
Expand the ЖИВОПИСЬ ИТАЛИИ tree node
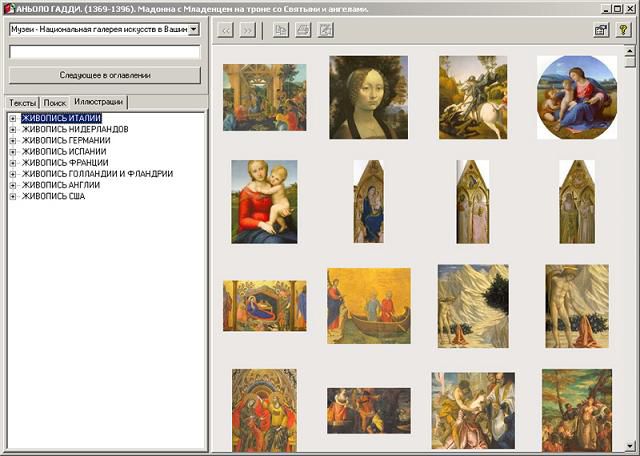[x=13, y=119]
